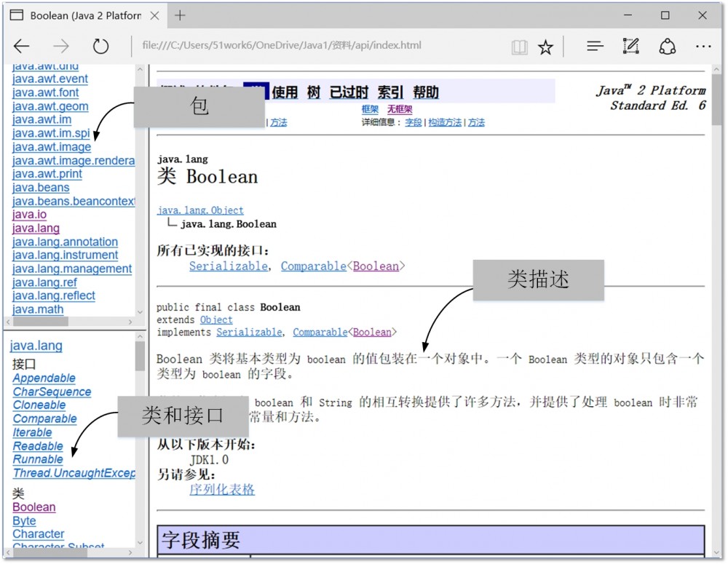Click the 框架 link

click(370, 109)
